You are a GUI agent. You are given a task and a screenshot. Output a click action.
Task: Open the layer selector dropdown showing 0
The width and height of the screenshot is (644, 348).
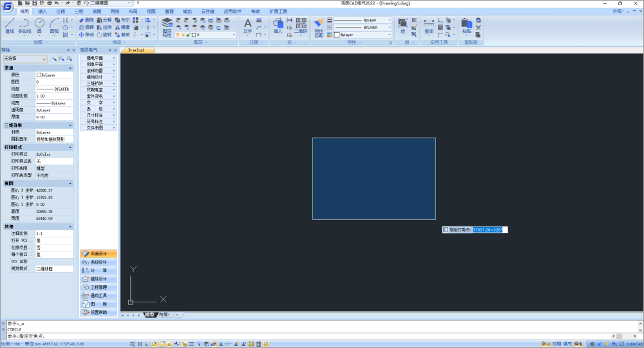click(x=206, y=35)
